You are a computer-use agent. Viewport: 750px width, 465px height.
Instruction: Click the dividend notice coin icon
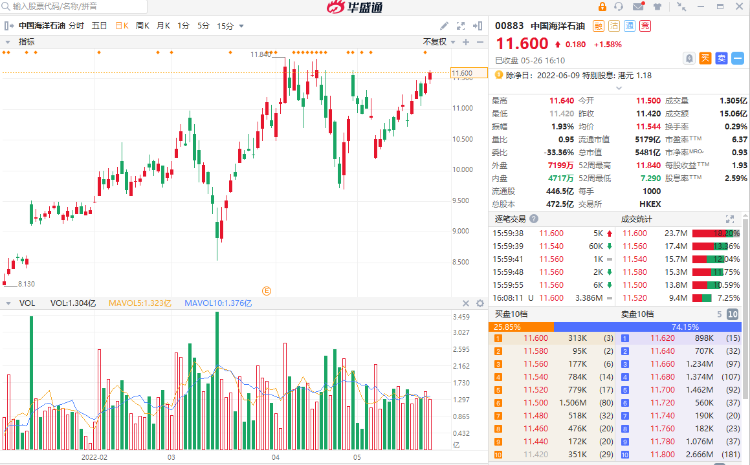pos(499,75)
